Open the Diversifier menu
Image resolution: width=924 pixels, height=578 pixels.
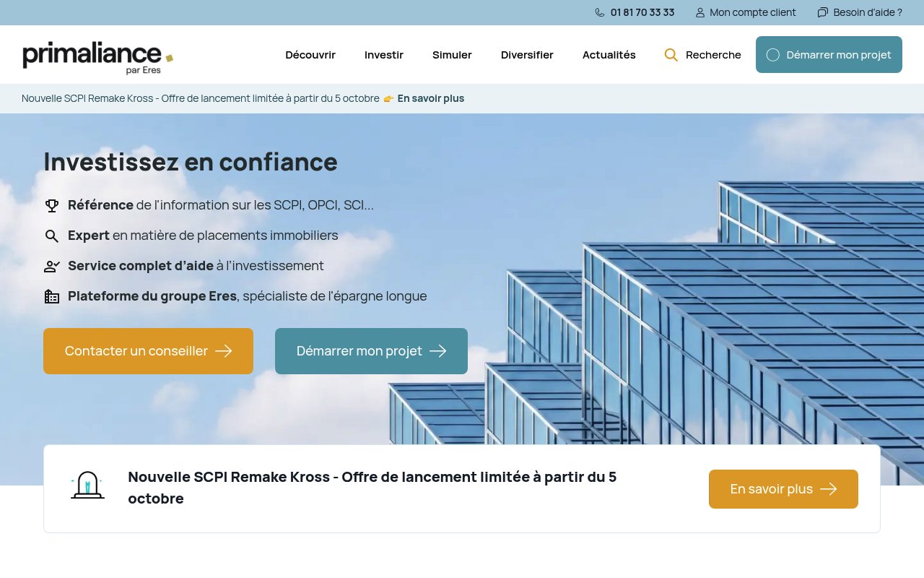[527, 55]
